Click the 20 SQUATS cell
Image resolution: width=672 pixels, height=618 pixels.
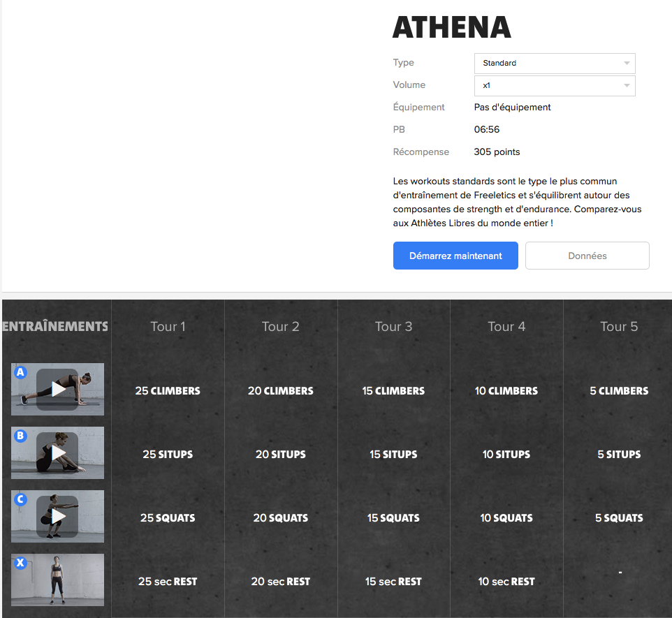[x=280, y=517]
